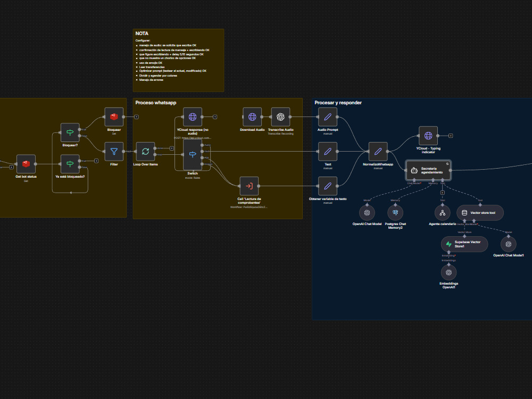Image resolution: width=532 pixels, height=399 pixels.
Task: Open the YCloud response (no audio) HTTP node
Action: [x=193, y=117]
